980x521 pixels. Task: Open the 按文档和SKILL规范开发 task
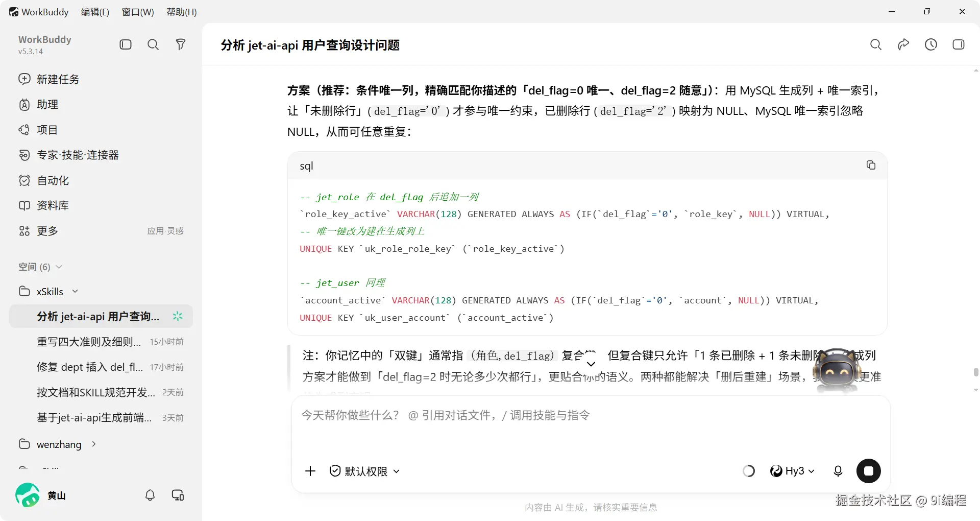[x=101, y=392]
